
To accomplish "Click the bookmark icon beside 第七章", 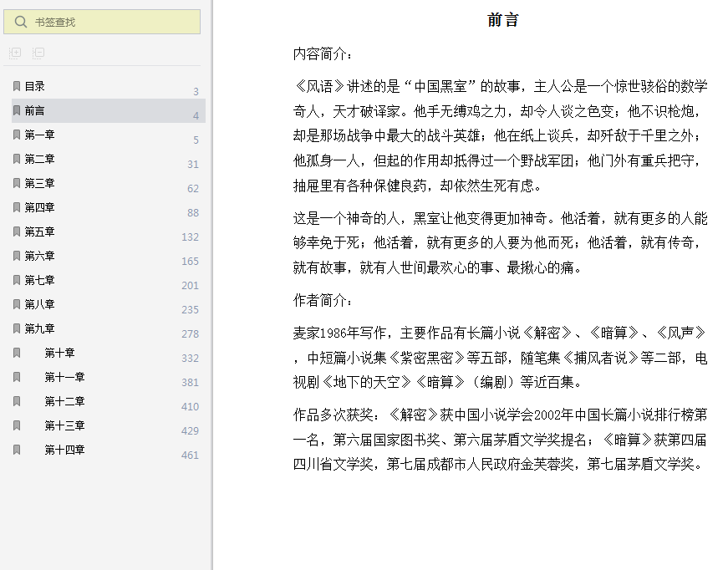I will point(17,280).
